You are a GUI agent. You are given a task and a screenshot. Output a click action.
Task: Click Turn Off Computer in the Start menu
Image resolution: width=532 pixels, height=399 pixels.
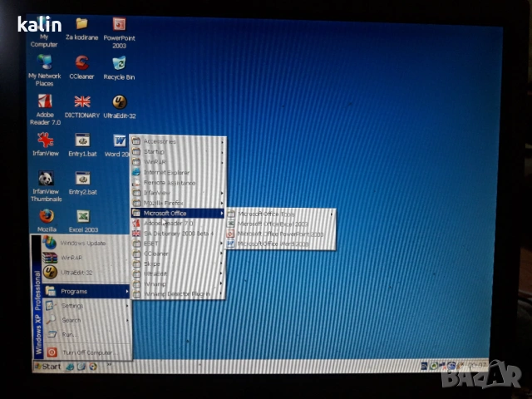[x=86, y=352]
